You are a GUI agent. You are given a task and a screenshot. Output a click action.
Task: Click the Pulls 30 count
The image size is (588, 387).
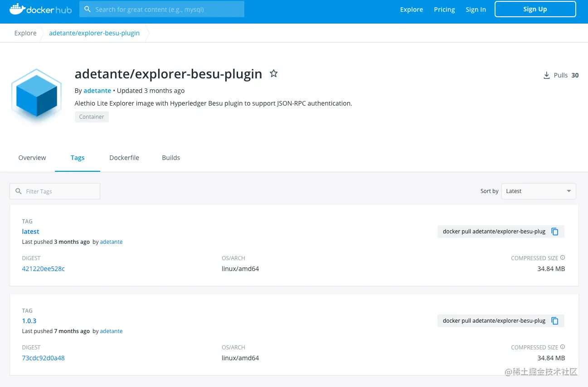566,75
